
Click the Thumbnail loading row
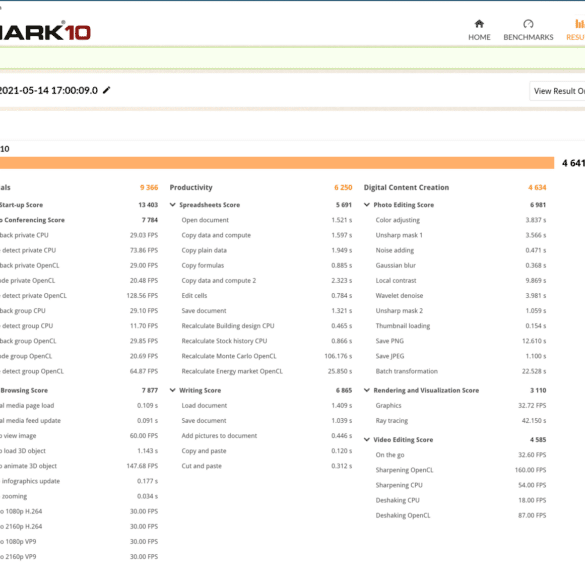[461, 326]
